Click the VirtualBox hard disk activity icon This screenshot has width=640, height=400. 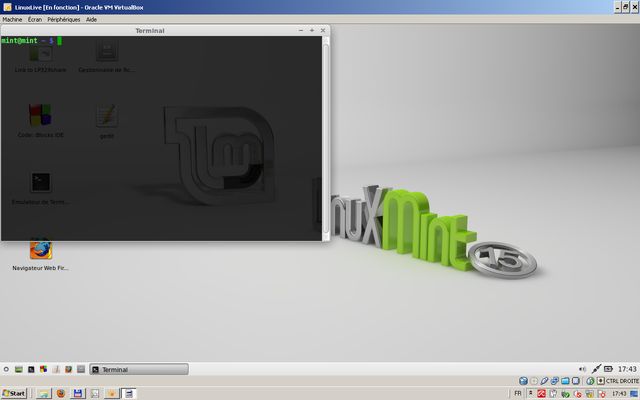point(523,381)
